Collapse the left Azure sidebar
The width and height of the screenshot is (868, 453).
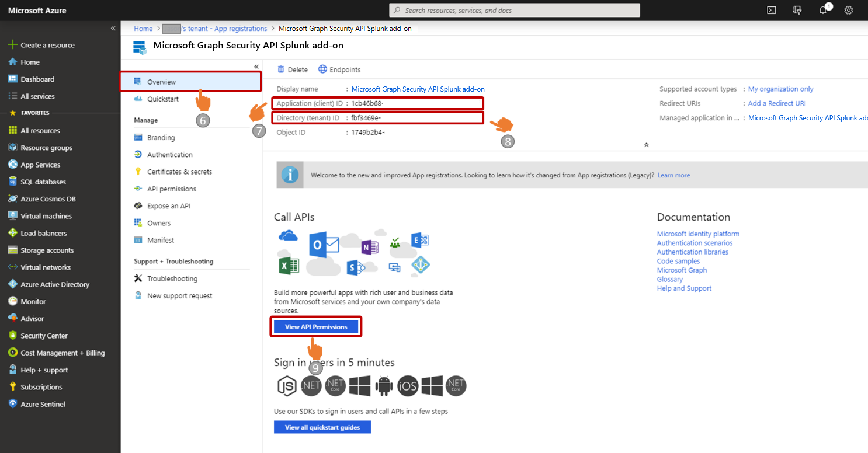(x=113, y=28)
